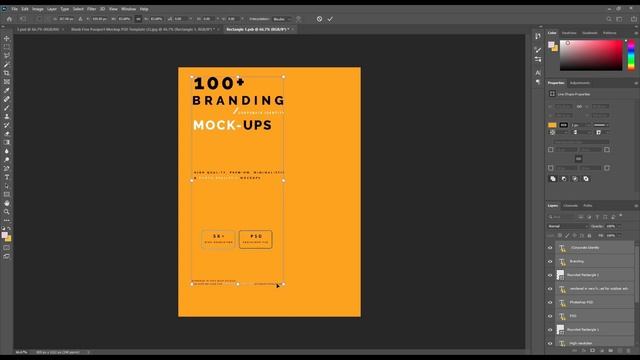This screenshot has height=360, width=640.
Task: Toggle link between corner radius values
Action: pyautogui.click(x=578, y=159)
